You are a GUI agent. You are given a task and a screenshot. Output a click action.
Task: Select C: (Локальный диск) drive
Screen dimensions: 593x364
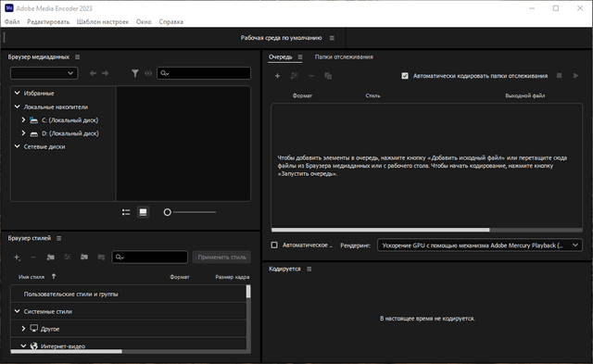70,120
